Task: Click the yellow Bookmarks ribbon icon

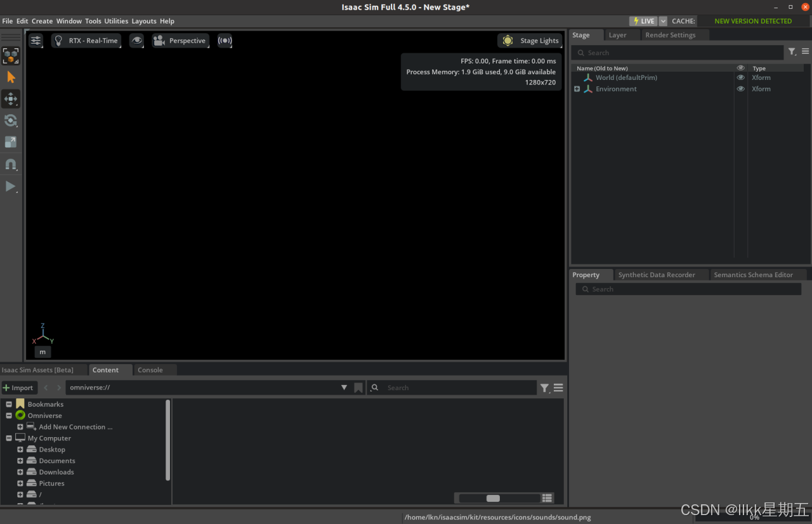Action: (x=20, y=404)
